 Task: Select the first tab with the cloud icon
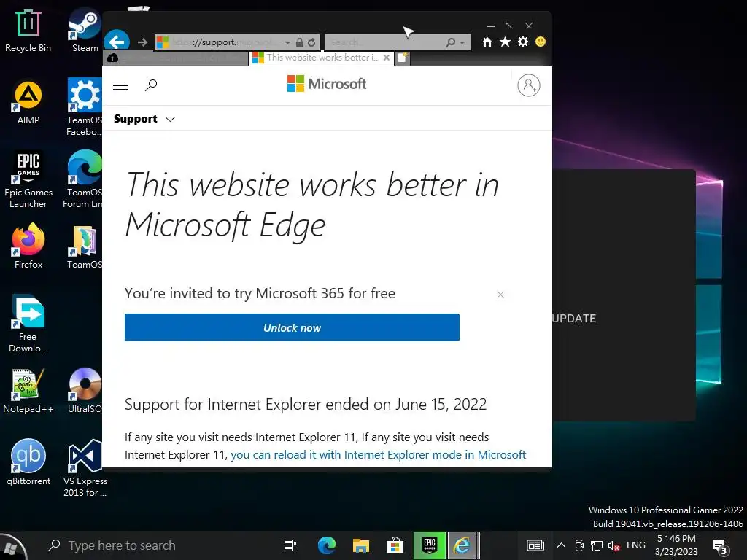(175, 58)
